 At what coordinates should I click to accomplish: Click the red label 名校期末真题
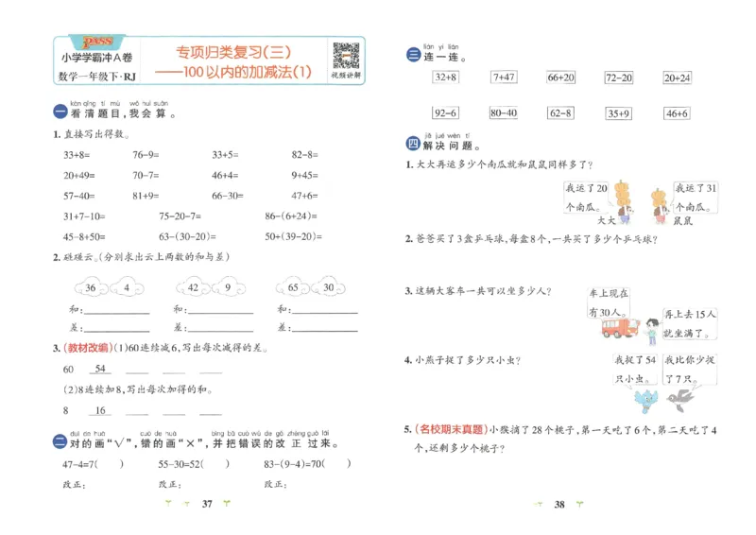(451, 429)
